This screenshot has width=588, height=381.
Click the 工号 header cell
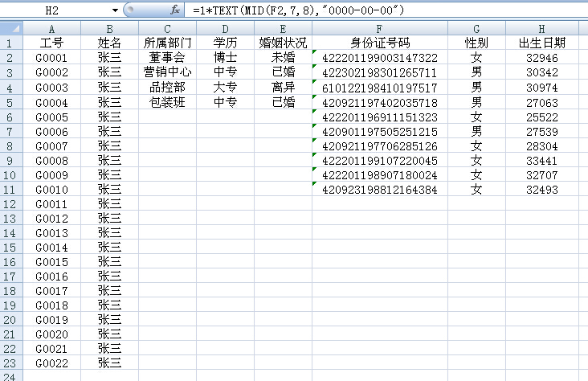51,43
